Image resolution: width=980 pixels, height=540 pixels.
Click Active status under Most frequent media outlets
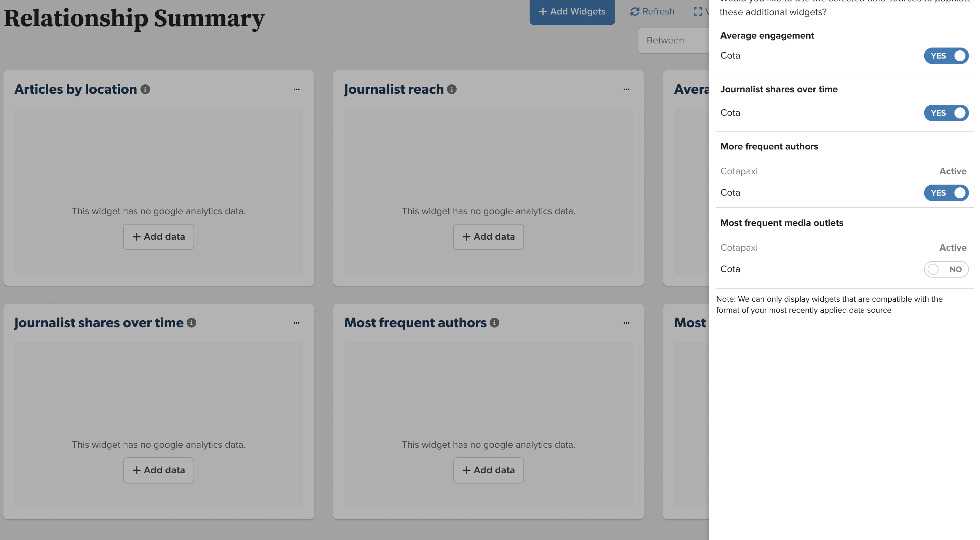click(x=952, y=248)
